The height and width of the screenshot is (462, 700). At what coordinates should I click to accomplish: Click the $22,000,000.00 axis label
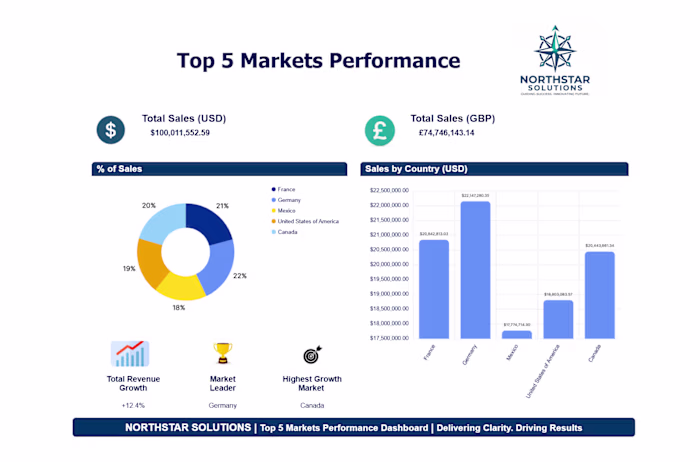coord(389,205)
